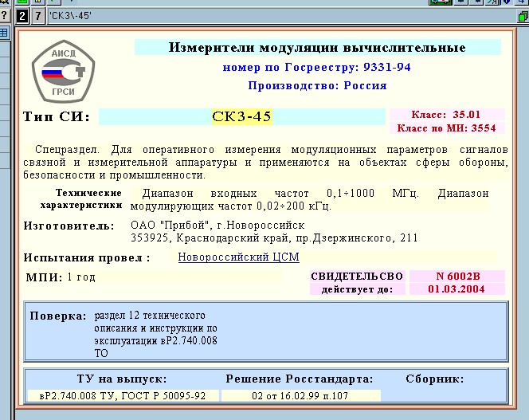Image resolution: width=529 pixels, height=420 pixels.
Task: Click the АИСД ГРСИ pentagon logo
Action: [63, 72]
